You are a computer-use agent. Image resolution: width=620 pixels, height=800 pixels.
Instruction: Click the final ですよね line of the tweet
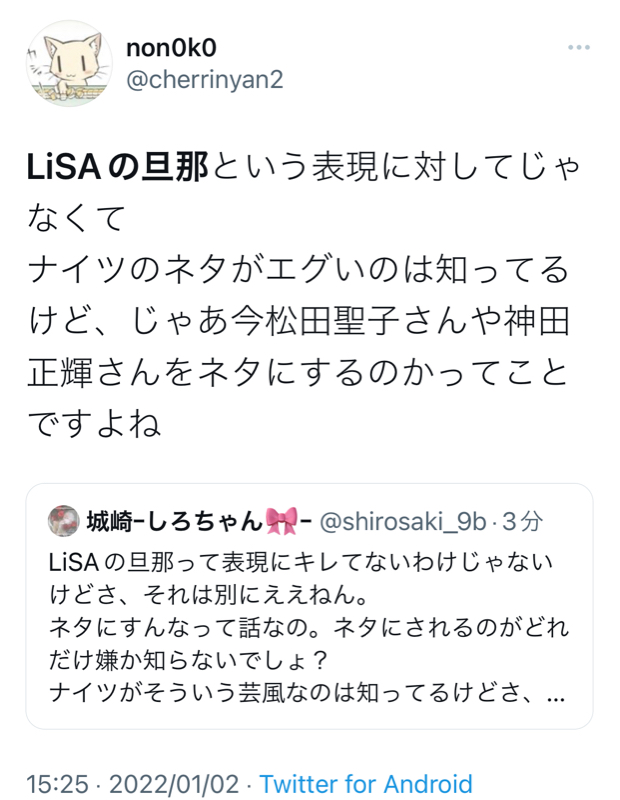click(x=94, y=424)
